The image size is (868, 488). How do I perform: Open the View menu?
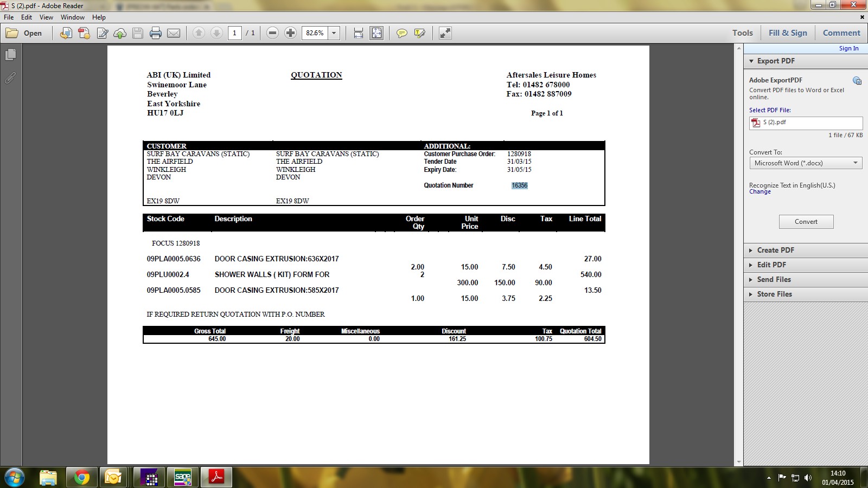point(46,17)
